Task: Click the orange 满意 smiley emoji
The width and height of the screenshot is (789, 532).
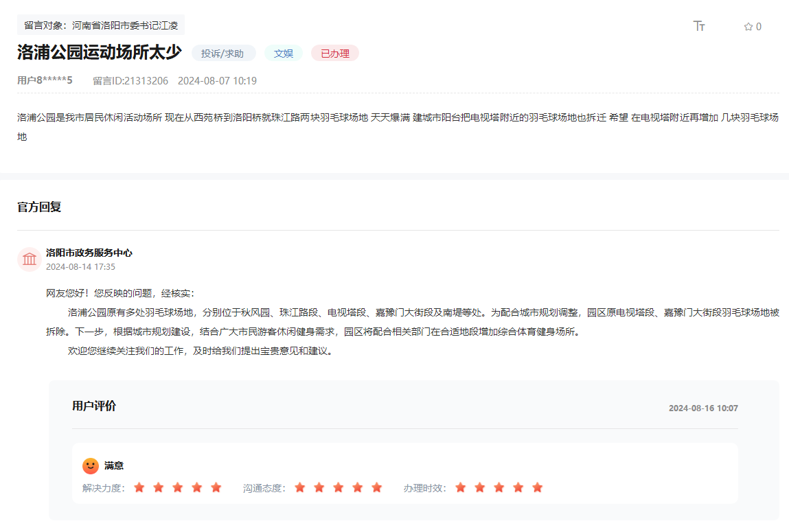Action: 91,465
